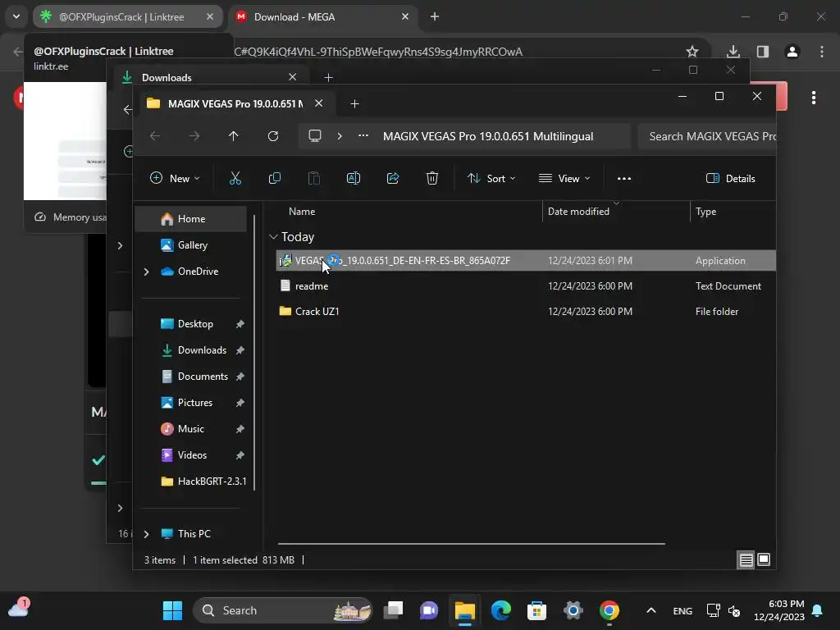Open Desktop in the navigation pane
The height and width of the screenshot is (630, 840).
[x=195, y=324]
